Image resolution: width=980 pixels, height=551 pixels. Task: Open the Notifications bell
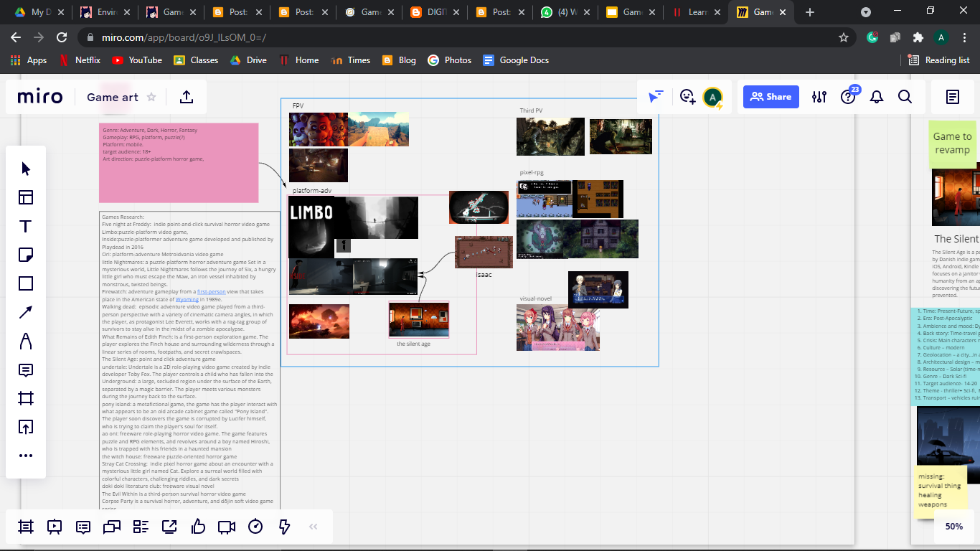[877, 97]
